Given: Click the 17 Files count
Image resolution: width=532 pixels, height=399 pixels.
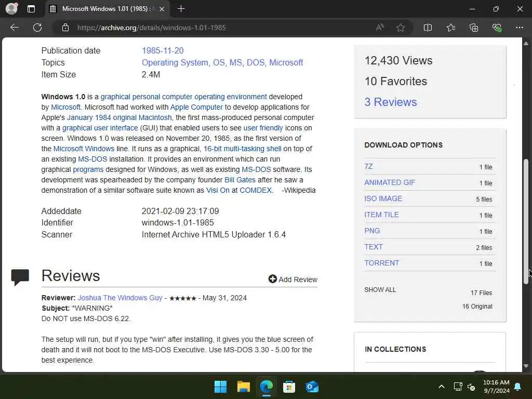Looking at the screenshot, I should click(x=481, y=293).
